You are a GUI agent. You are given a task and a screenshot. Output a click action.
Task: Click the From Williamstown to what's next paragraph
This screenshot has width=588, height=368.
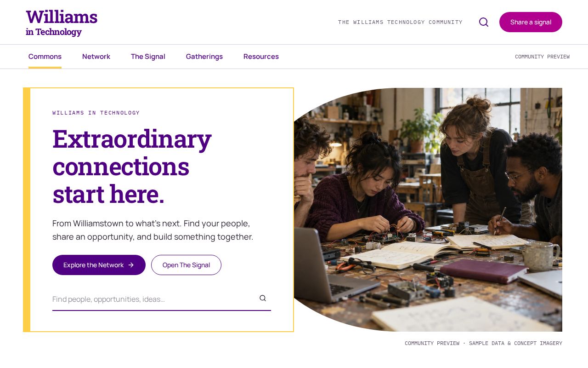pyautogui.click(x=153, y=230)
